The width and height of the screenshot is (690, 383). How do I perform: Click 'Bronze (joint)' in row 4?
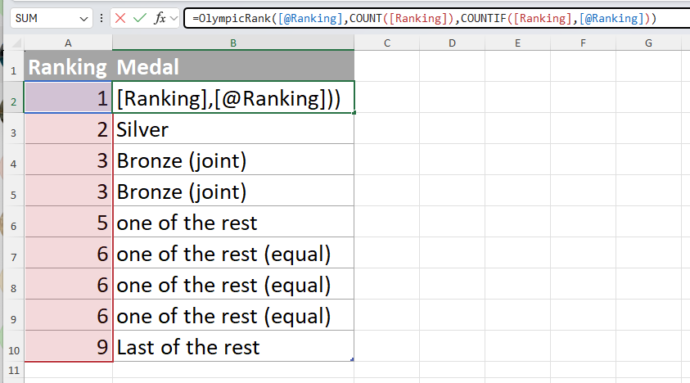click(x=233, y=160)
